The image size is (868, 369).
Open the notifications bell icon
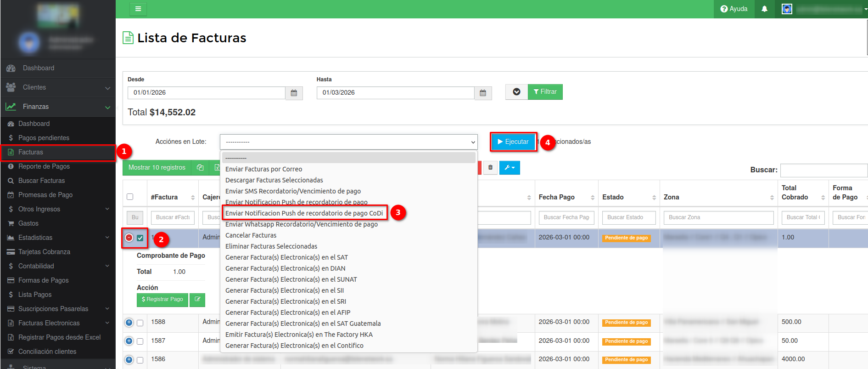(x=764, y=9)
